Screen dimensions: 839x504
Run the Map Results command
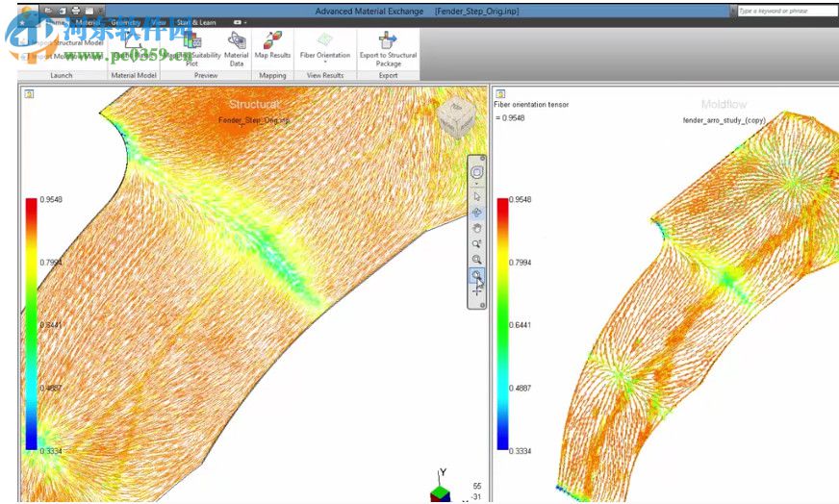pos(272,45)
